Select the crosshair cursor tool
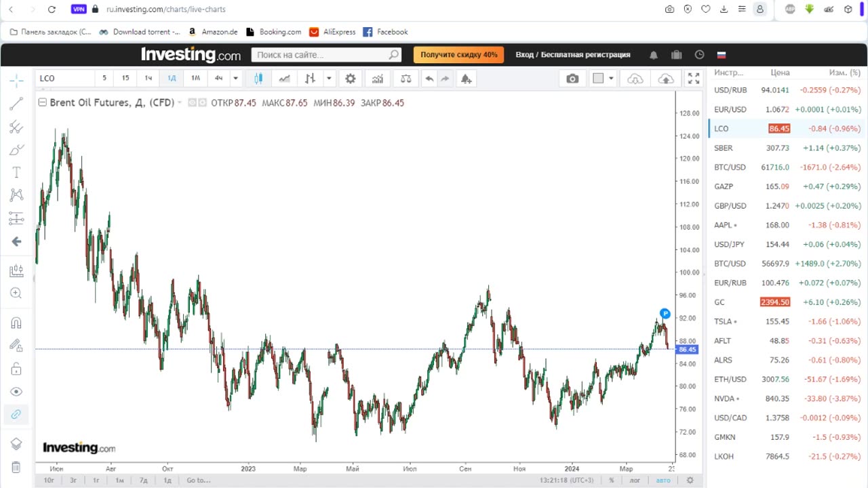The image size is (868, 488). pos(16,81)
